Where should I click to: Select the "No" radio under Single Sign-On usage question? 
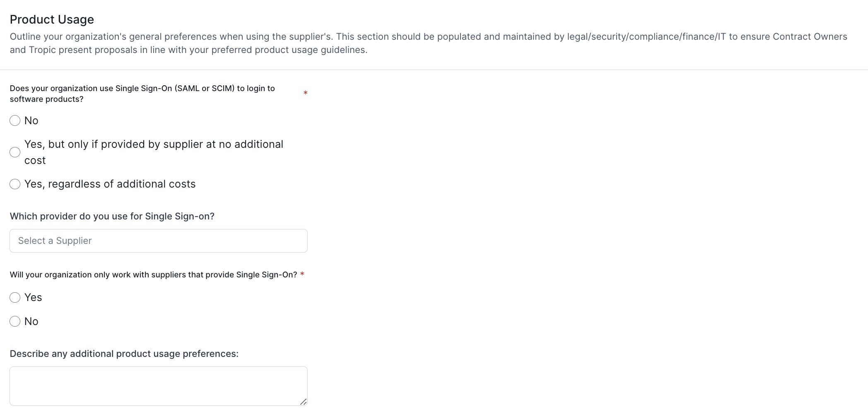[x=15, y=120]
